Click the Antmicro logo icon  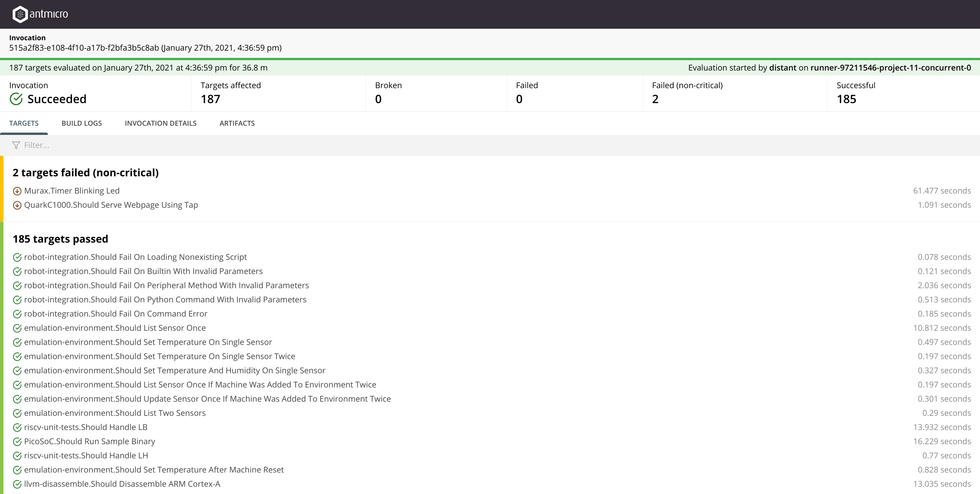click(x=20, y=14)
